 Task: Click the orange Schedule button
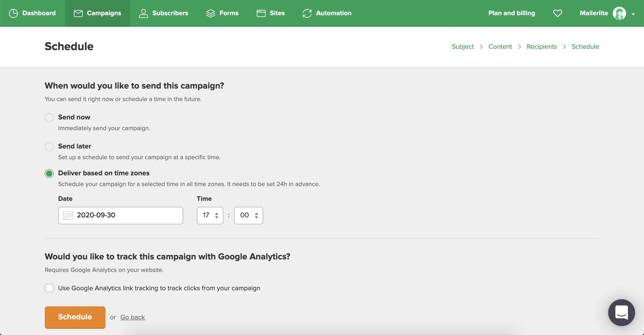pos(75,317)
